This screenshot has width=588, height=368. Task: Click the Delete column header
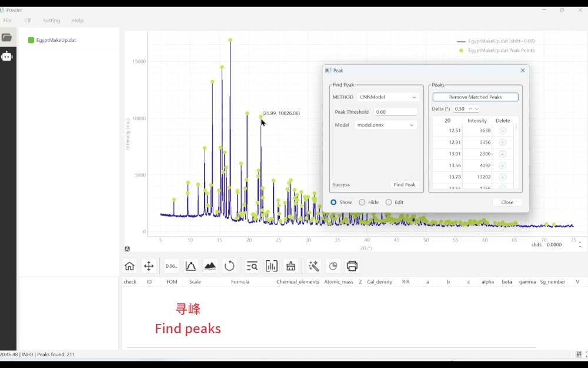(x=503, y=121)
